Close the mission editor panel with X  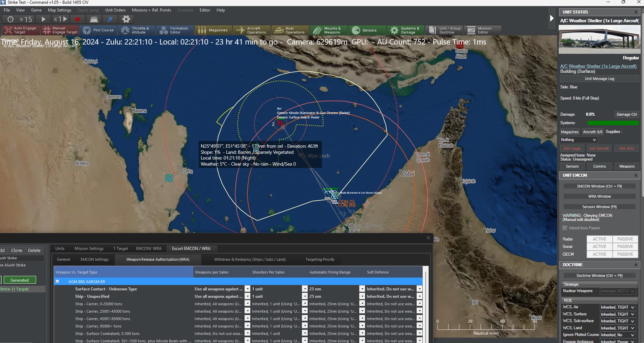click(428, 238)
